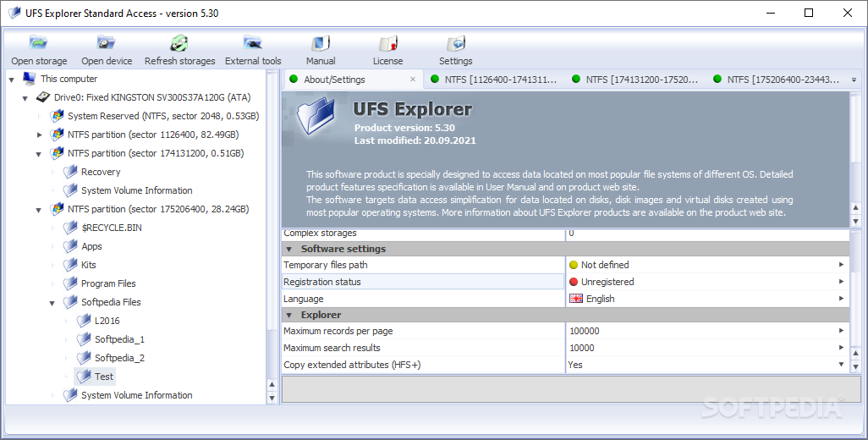Click the Apps folder icon
This screenshot has width=868, height=440.
[70, 246]
